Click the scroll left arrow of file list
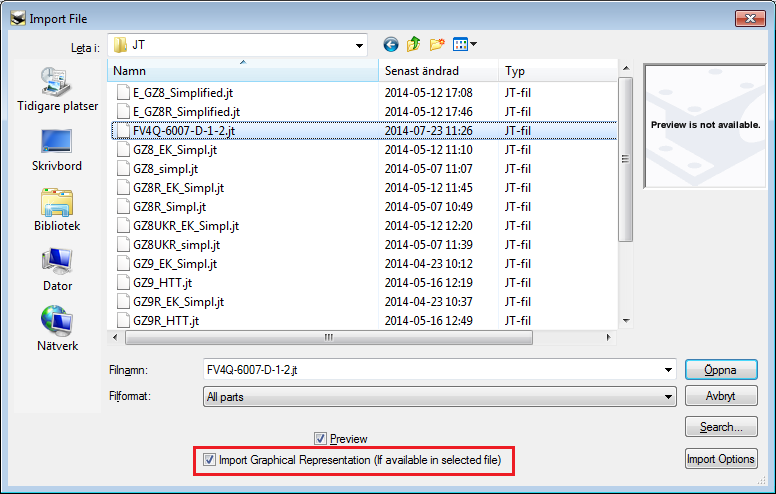 coord(115,338)
